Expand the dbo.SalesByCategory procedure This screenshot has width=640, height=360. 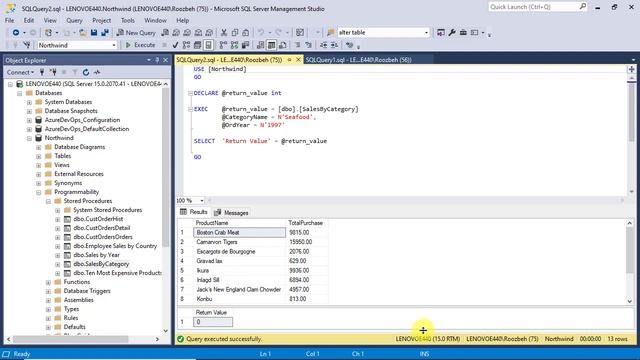[58, 264]
